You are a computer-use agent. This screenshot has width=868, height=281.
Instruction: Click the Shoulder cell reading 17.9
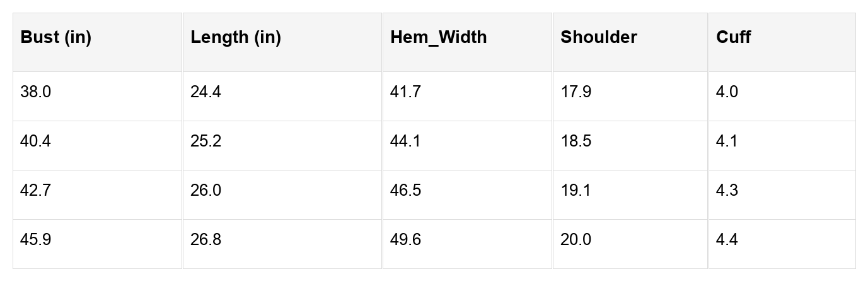[x=576, y=92]
